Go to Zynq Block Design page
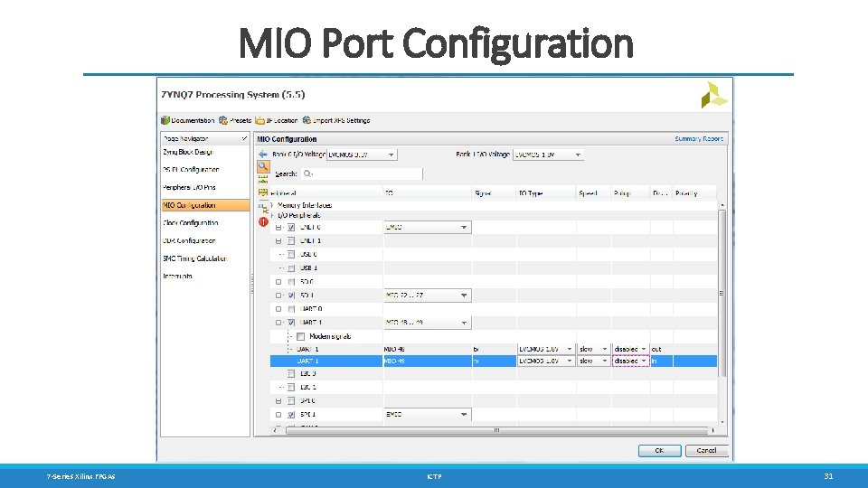This screenshot has width=868, height=488. [188, 152]
